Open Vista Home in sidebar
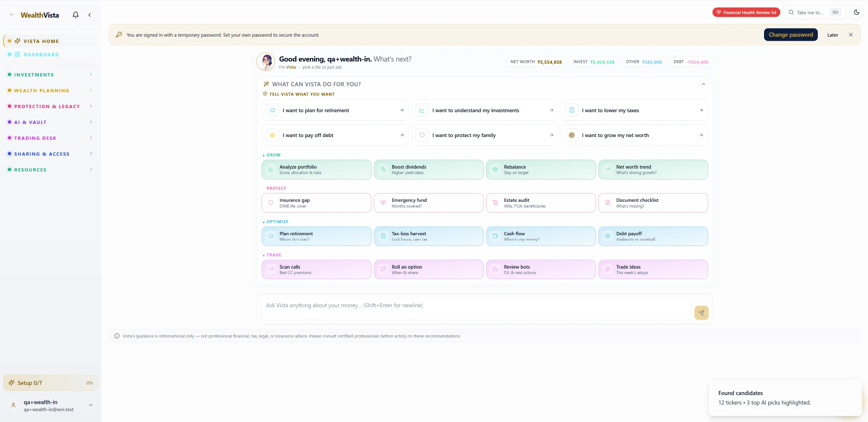 pos(50,41)
